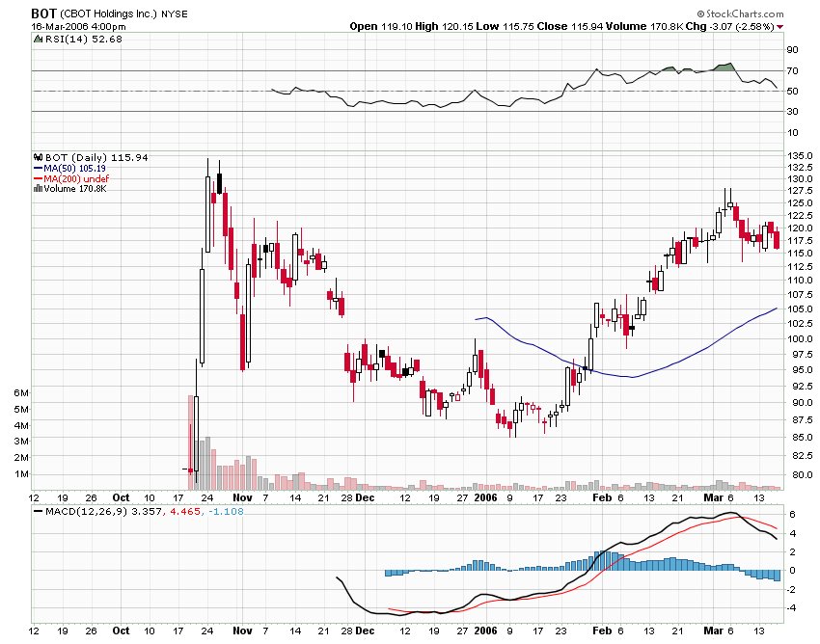This screenshot has width=820, height=644.
Task: Click the MA(50) 105.19 legend label
Action: 75,169
